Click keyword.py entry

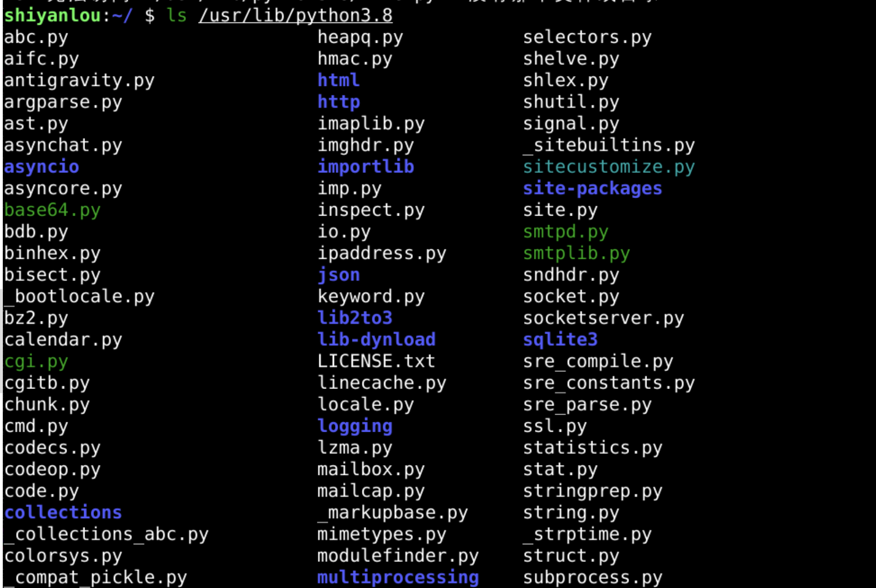click(371, 296)
